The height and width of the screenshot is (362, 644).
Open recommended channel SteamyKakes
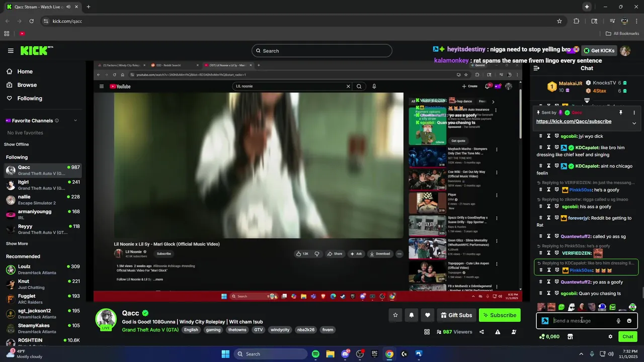click(x=43, y=328)
